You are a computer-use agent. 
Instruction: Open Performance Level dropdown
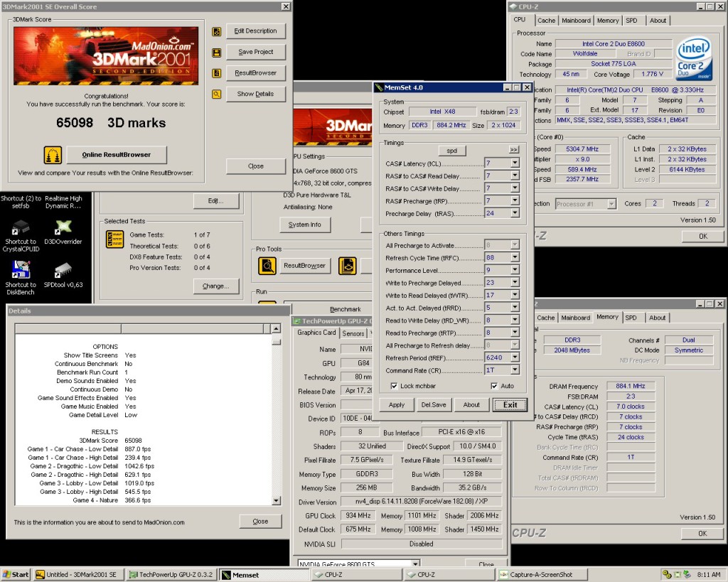(515, 269)
